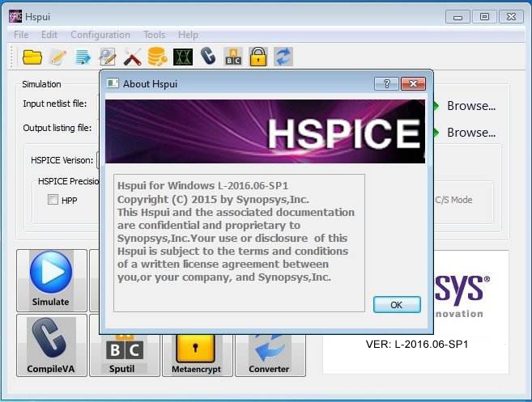Viewport: 532px width, 402px height.
Task: Enable the HPP precision checkbox
Action: click(53, 199)
